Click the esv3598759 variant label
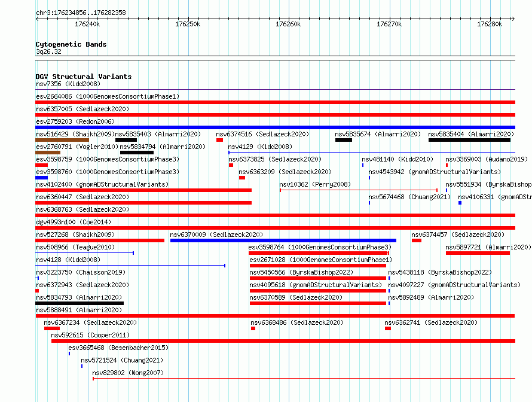The height and width of the screenshot is (402, 532). tap(108, 159)
